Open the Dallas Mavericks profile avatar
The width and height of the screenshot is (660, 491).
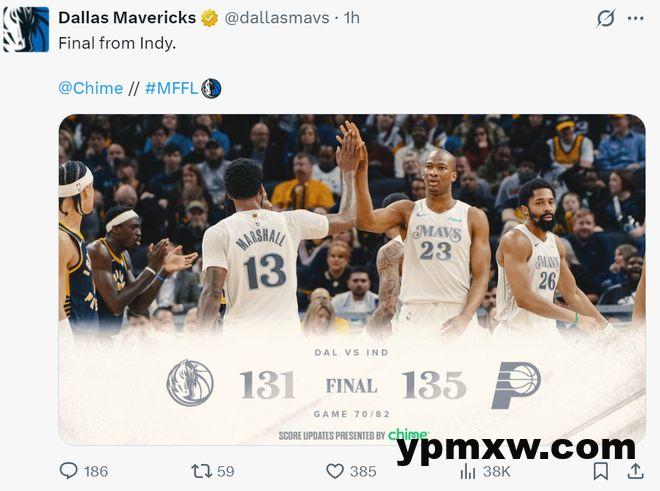26,29
